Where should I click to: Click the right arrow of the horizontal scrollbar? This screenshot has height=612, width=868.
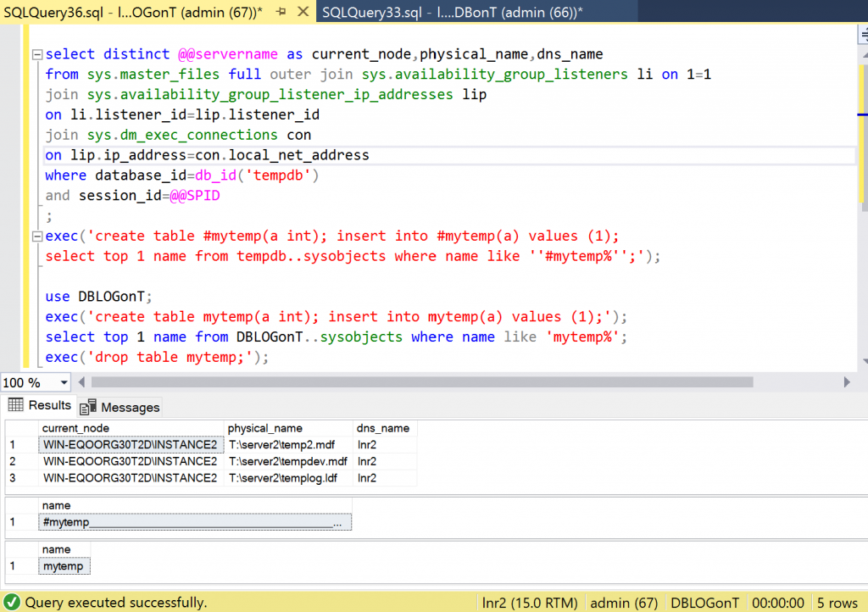849,382
